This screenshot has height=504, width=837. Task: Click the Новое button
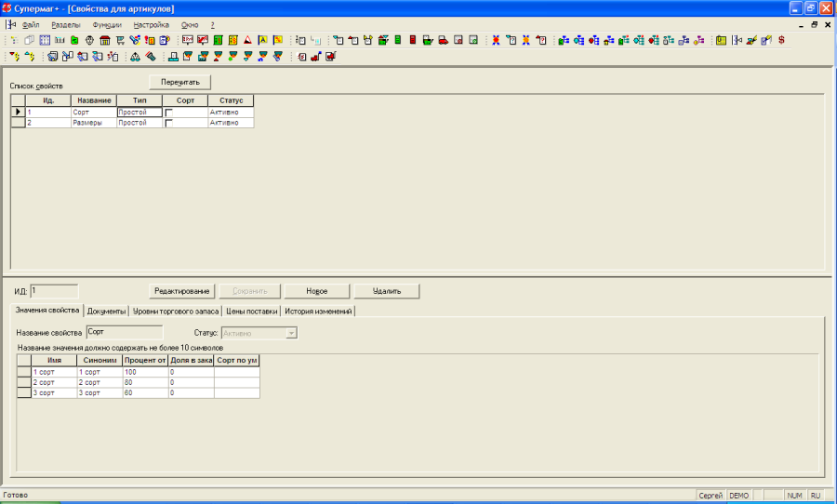[x=316, y=291]
